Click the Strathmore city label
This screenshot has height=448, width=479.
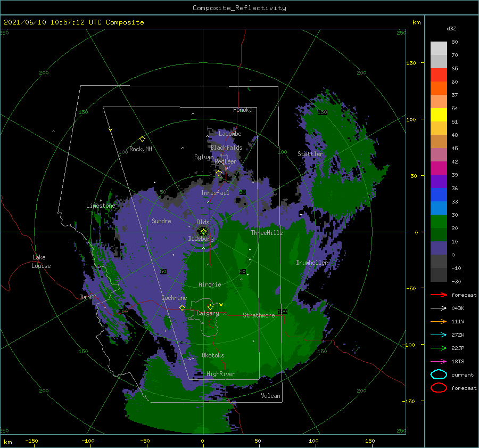tap(259, 315)
